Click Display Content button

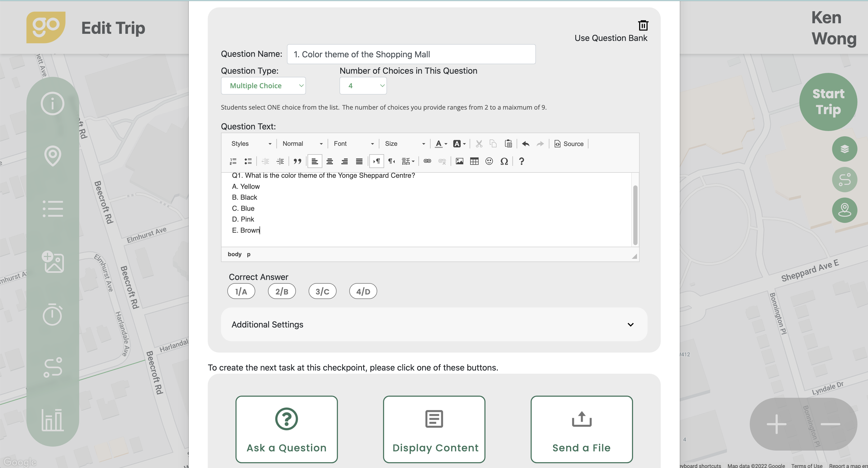tap(434, 429)
